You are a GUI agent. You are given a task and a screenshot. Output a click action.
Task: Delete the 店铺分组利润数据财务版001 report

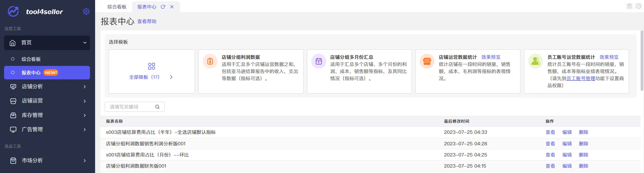(x=583, y=166)
